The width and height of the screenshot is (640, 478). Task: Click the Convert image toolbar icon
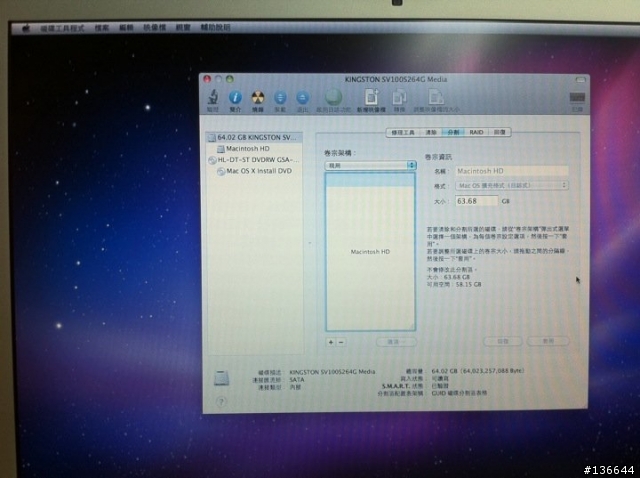tap(399, 98)
